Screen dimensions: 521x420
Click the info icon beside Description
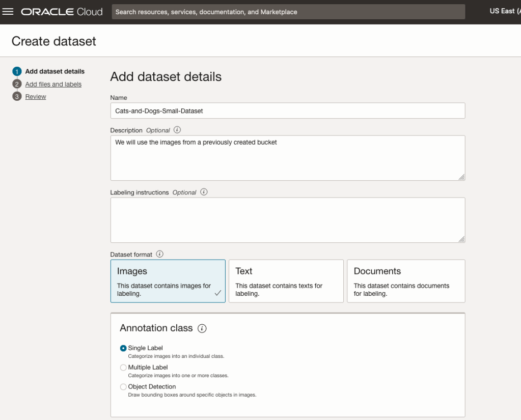point(177,130)
